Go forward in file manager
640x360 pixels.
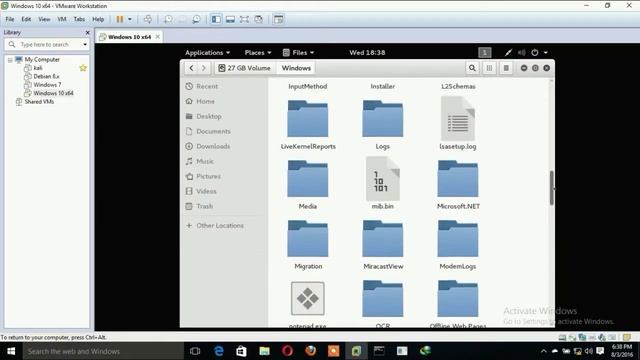pos(204,68)
